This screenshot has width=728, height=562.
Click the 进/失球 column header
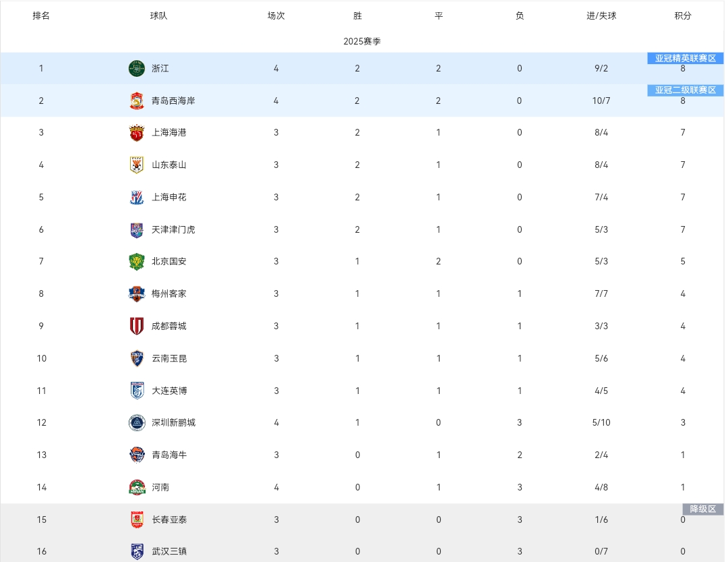click(601, 16)
